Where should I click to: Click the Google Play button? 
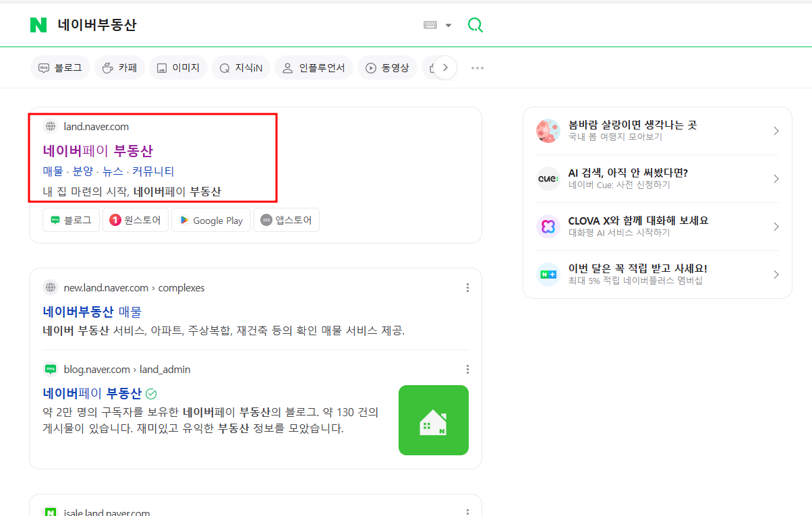pos(211,220)
